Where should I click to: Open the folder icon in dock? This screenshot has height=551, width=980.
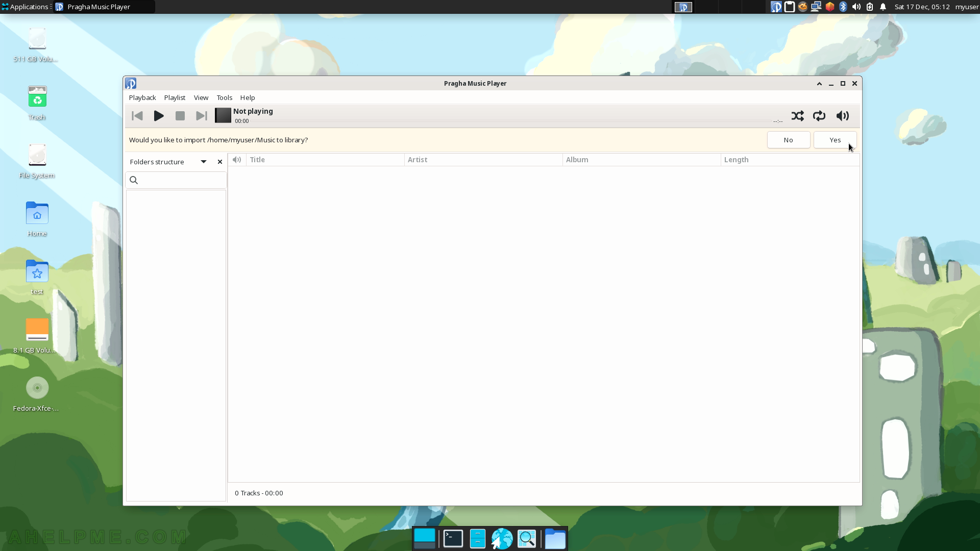click(555, 539)
